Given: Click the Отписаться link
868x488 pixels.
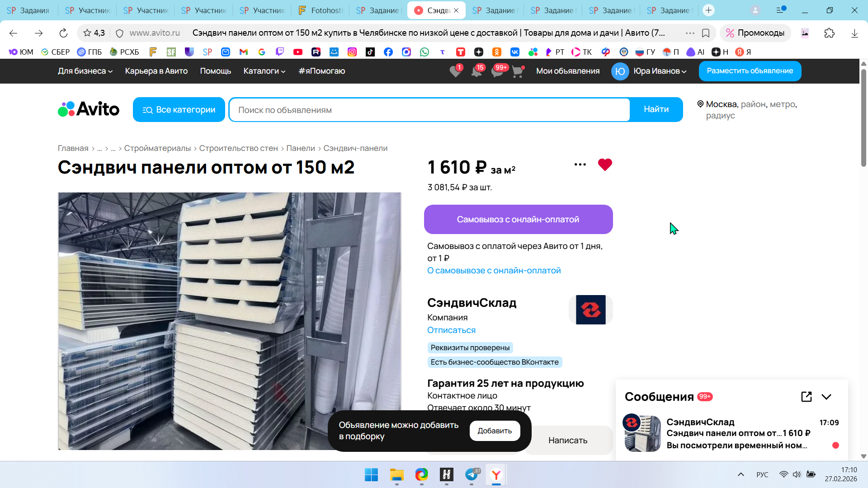Looking at the screenshot, I should pos(451,330).
